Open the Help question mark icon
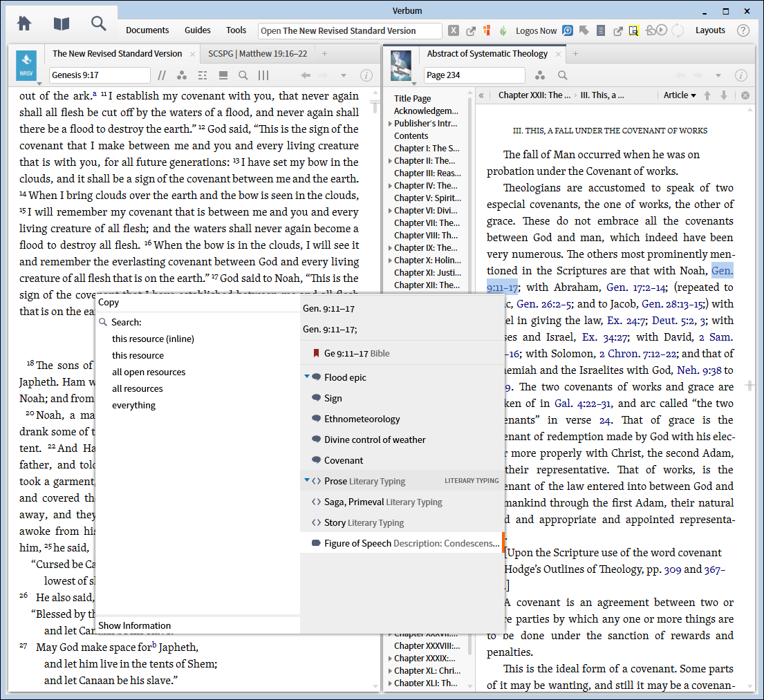764x700 pixels. click(x=743, y=30)
